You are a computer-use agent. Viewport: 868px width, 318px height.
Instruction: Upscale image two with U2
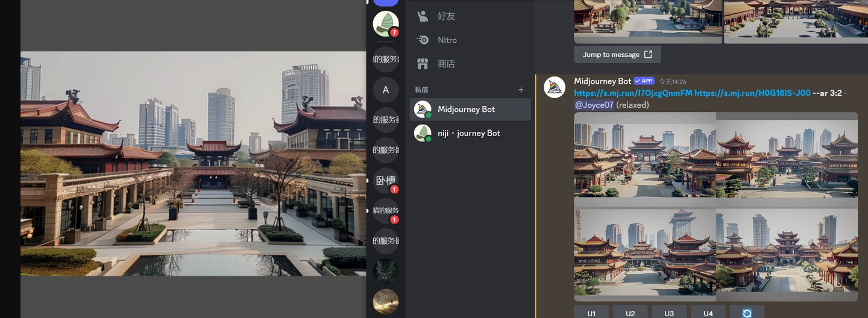pos(631,313)
